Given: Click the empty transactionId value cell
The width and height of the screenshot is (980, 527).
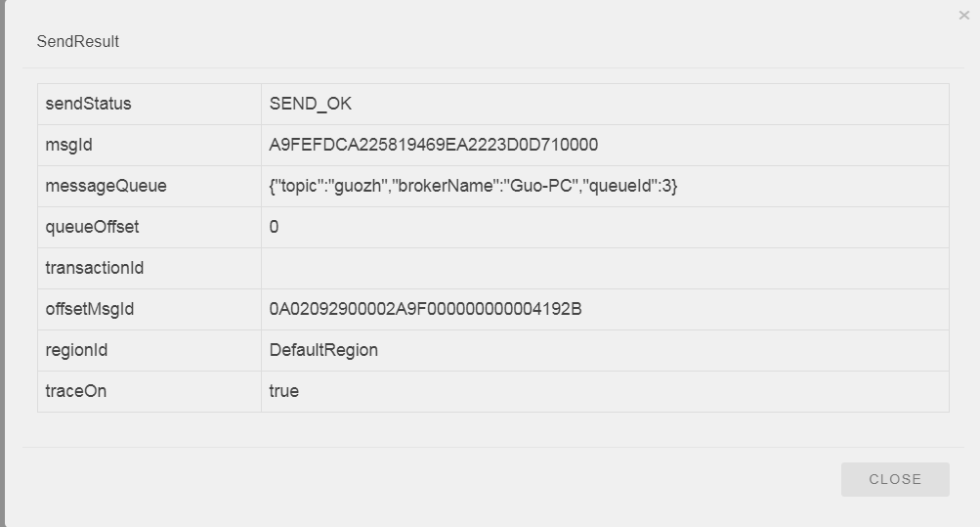Looking at the screenshot, I should coord(605,268).
